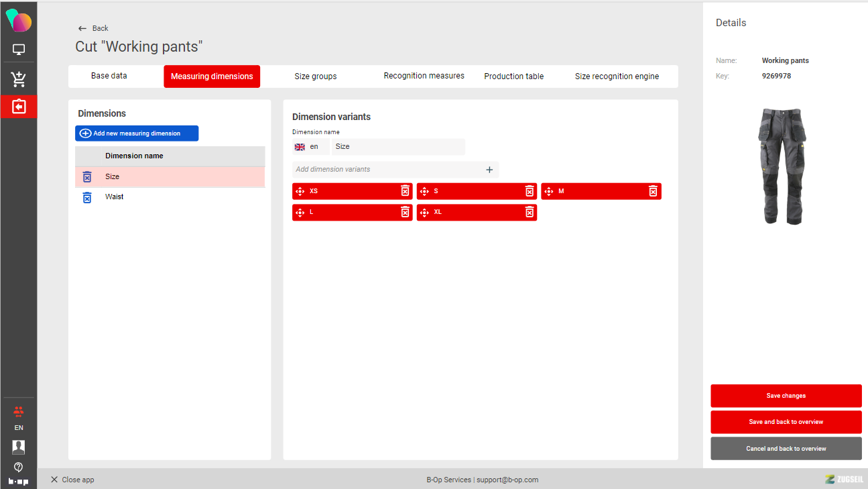Image resolution: width=868 pixels, height=489 pixels.
Task: Switch to the Size groups tab
Action: 316,76
